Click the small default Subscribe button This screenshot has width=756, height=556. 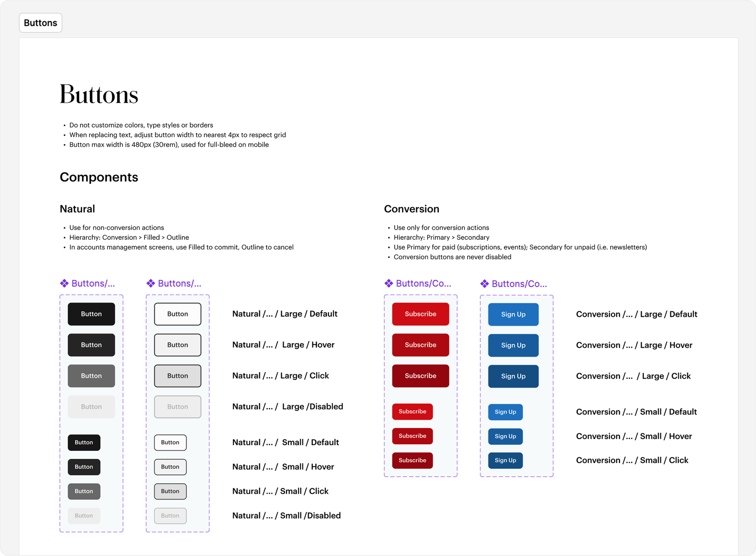pos(413,412)
